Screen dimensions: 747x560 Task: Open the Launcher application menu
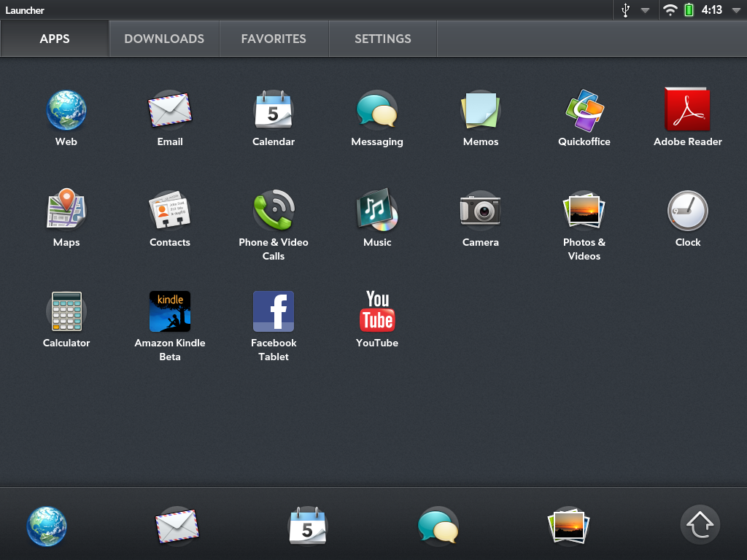[x=25, y=10]
